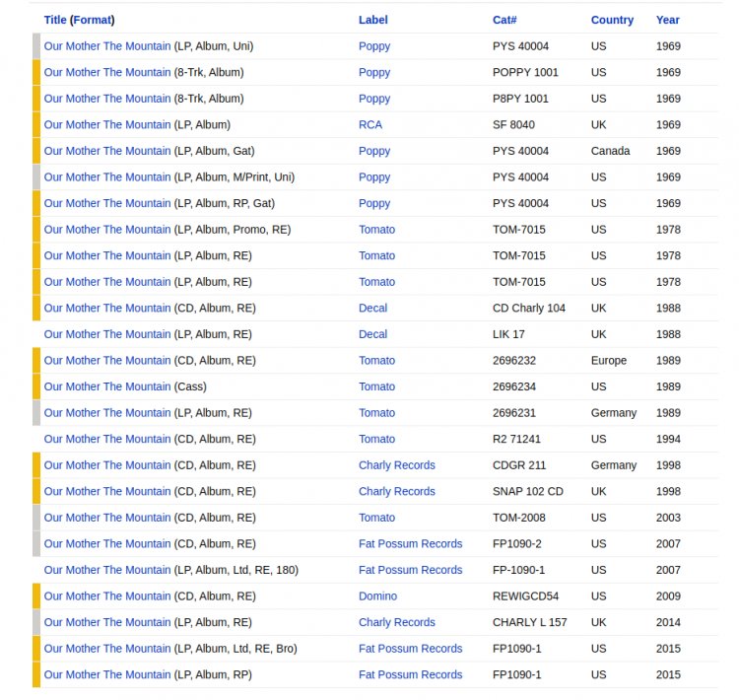739x700 pixels.
Task: Select catalog number 'SNAP 102 CD'
Action: [528, 491]
